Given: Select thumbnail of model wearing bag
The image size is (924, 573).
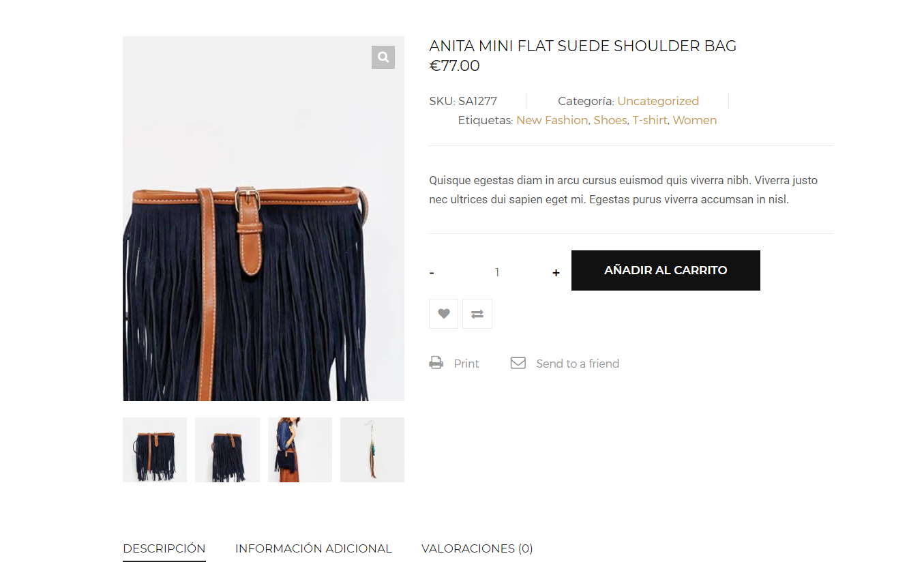Looking at the screenshot, I should pyautogui.click(x=300, y=450).
